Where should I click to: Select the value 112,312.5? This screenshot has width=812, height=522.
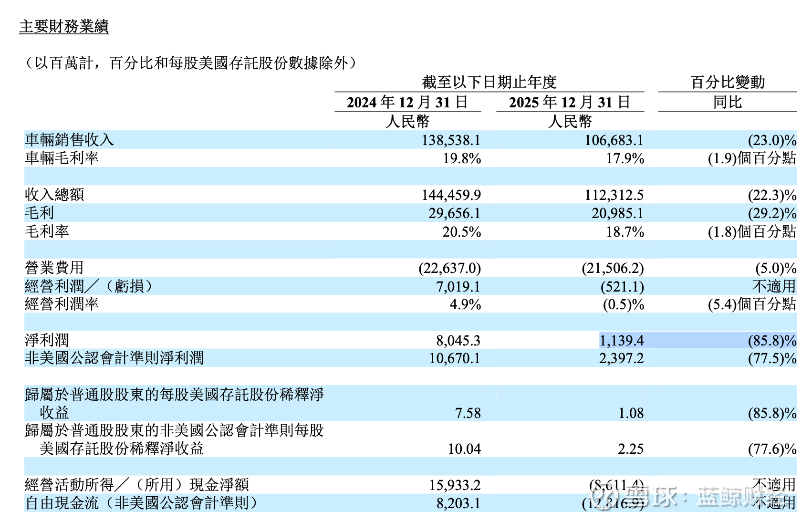pyautogui.click(x=614, y=195)
